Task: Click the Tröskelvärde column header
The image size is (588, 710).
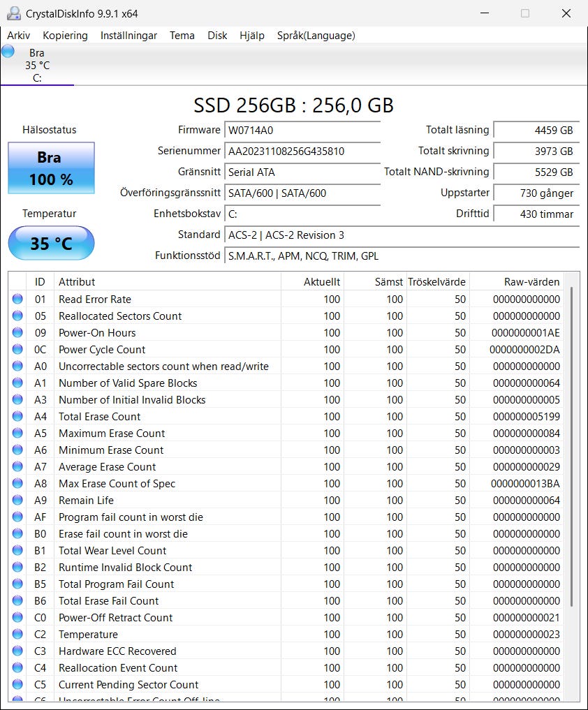Action: pyautogui.click(x=438, y=281)
